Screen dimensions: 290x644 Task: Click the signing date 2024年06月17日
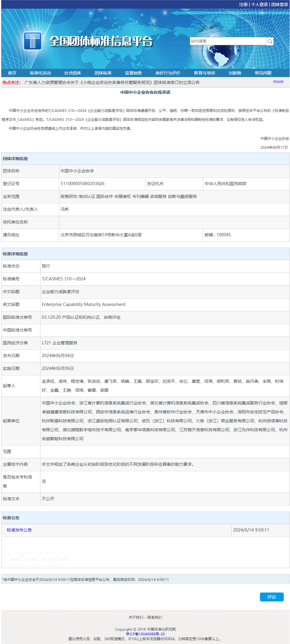click(274, 148)
